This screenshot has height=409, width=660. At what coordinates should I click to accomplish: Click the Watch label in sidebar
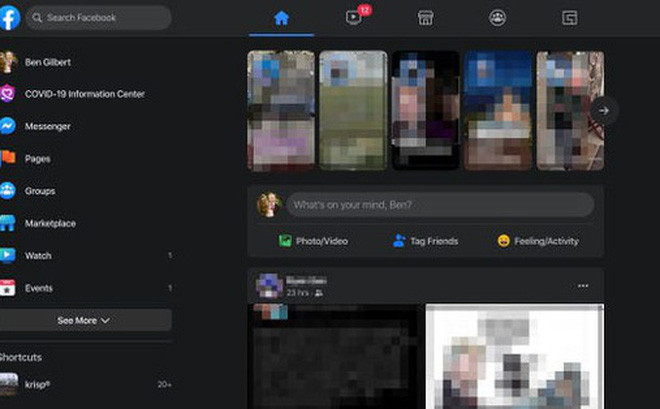(38, 255)
